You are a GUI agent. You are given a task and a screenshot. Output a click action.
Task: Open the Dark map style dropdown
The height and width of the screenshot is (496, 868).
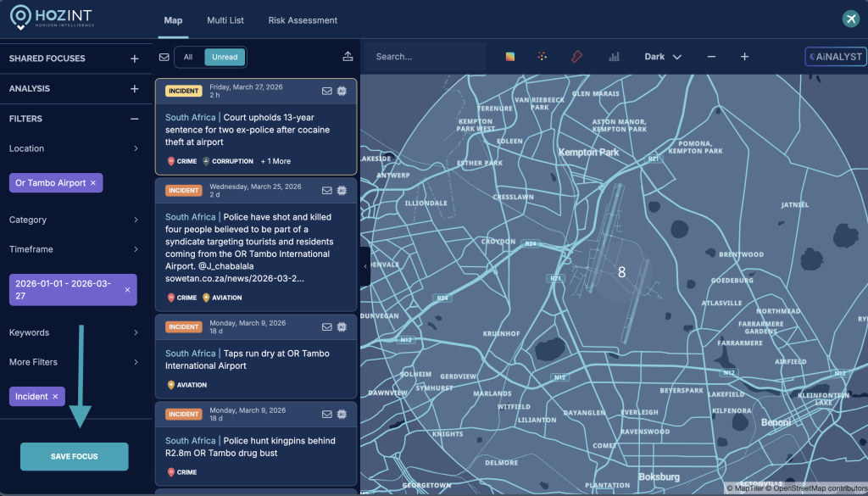coord(663,57)
